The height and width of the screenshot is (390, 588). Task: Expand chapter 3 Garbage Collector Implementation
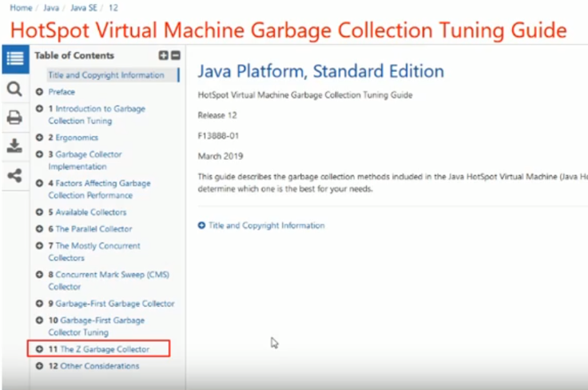[39, 154]
